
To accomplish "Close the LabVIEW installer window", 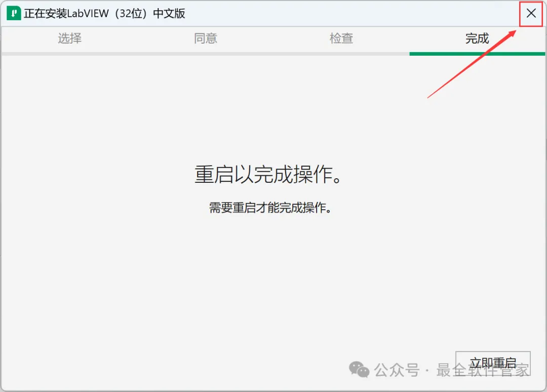I will click(531, 14).
